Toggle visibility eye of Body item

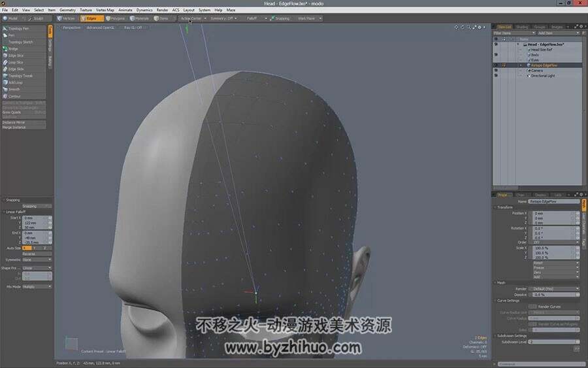click(496, 55)
